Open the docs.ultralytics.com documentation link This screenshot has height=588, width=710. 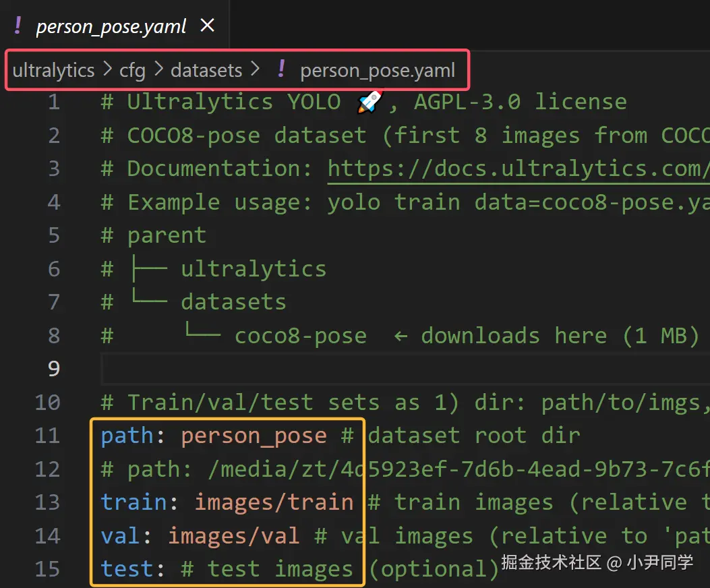point(519,169)
